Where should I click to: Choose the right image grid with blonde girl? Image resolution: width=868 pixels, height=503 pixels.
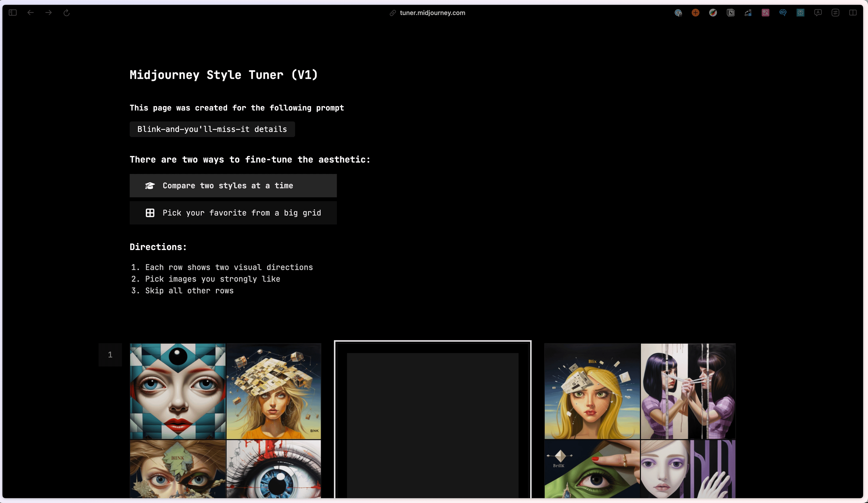pos(640,420)
